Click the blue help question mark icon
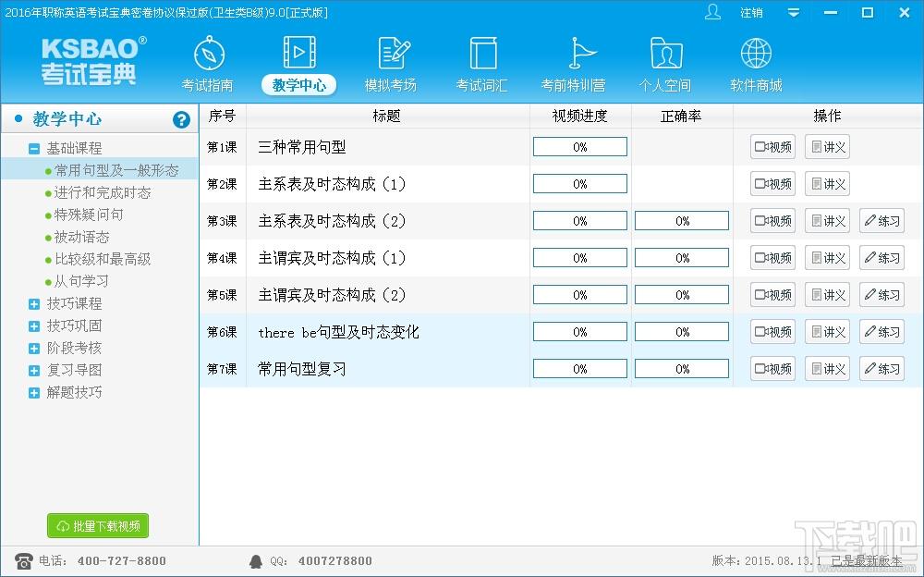This screenshot has width=924, height=577. [181, 119]
